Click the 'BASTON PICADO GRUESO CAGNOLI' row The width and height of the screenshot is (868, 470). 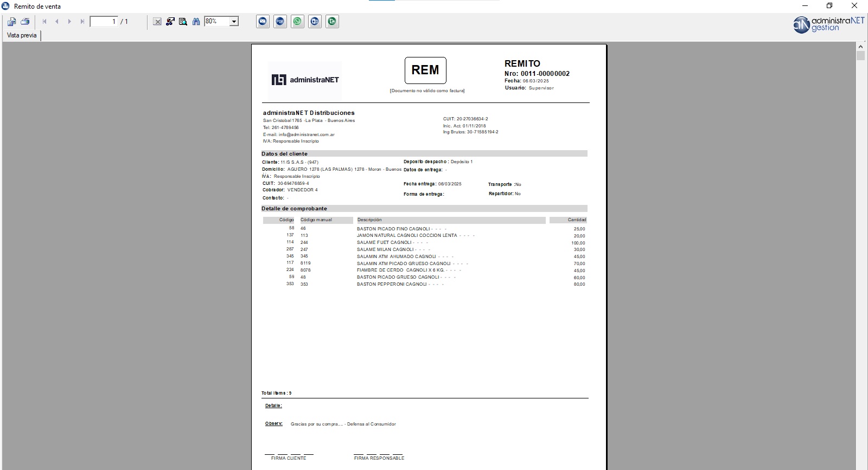(x=424, y=277)
